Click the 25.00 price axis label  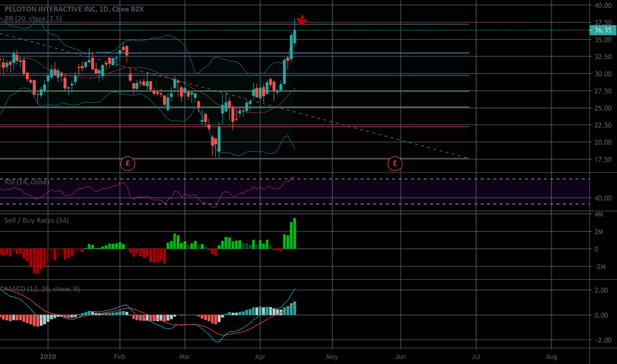603,109
